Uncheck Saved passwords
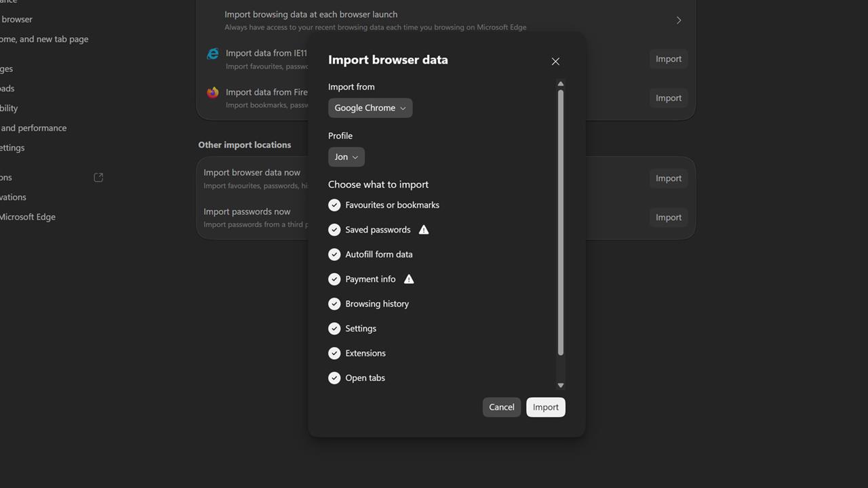 point(334,230)
